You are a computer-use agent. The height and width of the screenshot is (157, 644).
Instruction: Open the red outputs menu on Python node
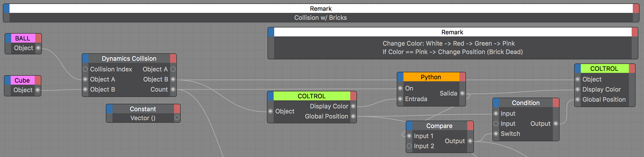pos(462,77)
